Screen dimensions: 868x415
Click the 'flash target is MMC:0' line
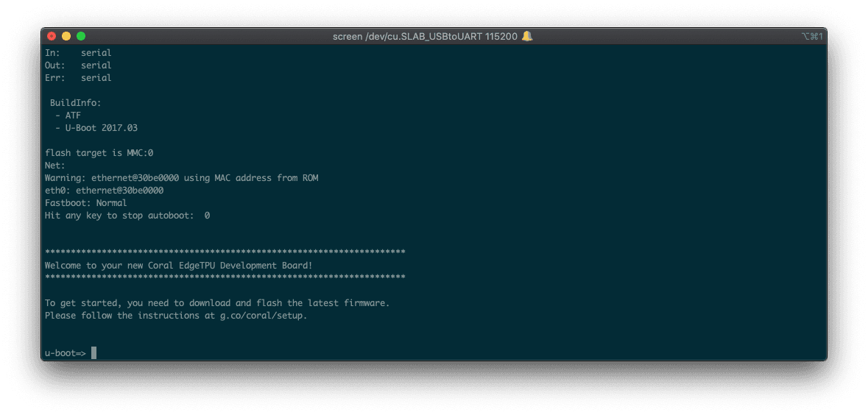point(99,153)
